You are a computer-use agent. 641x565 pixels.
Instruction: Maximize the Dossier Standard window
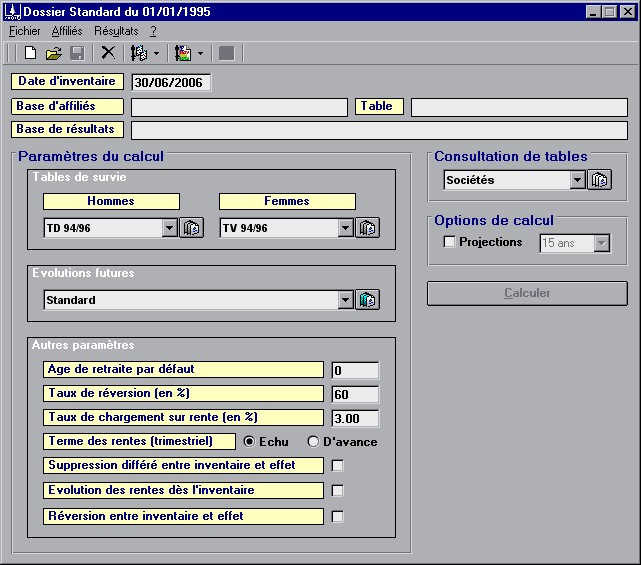[x=610, y=12]
